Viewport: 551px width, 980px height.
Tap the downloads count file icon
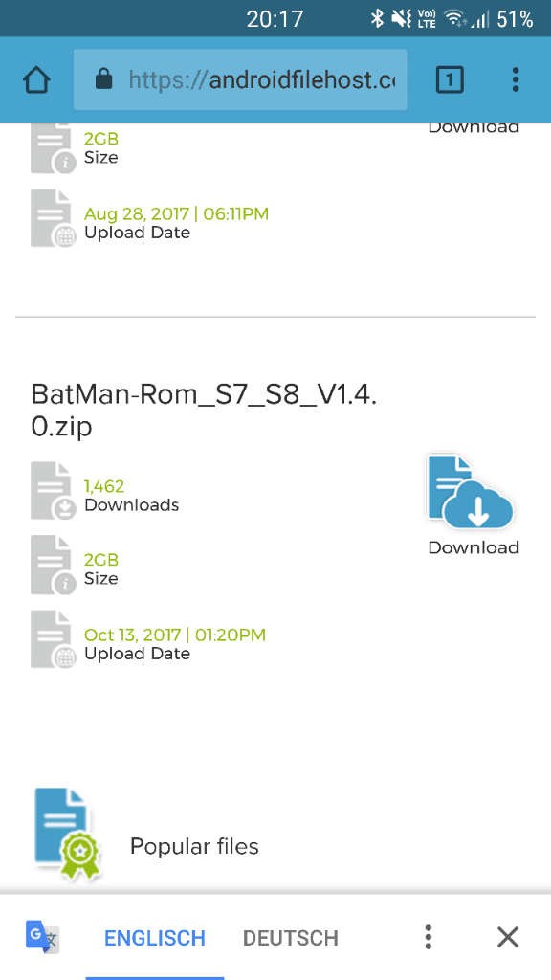[x=54, y=491]
